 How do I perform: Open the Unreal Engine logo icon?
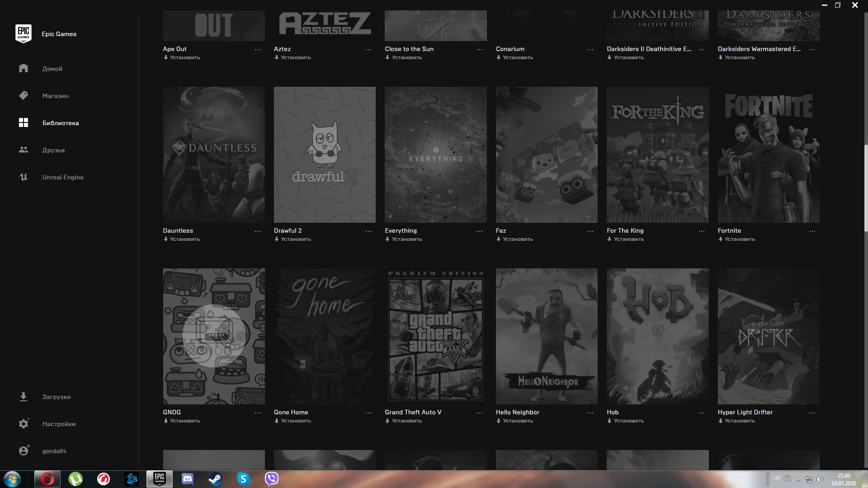[24, 177]
